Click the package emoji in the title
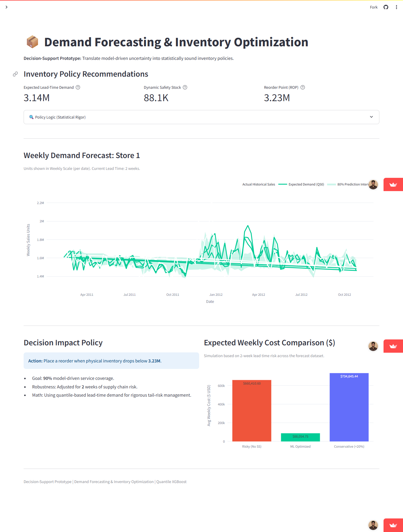Viewport: 403px width, 532px height. [x=32, y=42]
